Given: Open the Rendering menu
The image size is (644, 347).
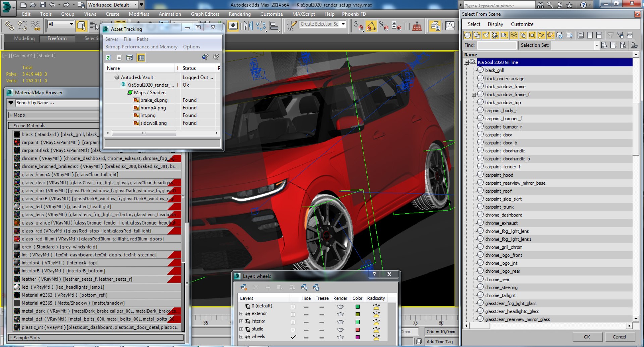Looking at the screenshot, I should click(x=239, y=14).
